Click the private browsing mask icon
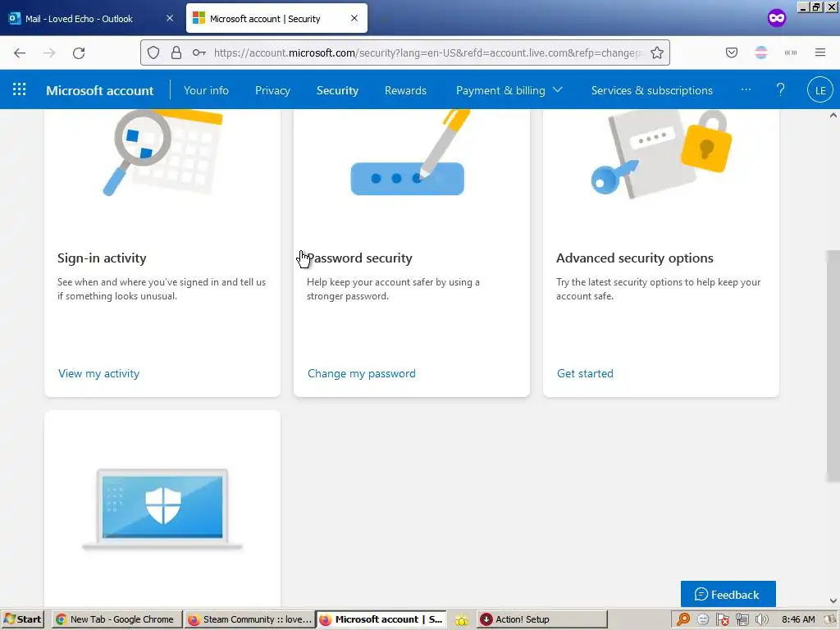Image resolution: width=840 pixels, height=630 pixels. (776, 18)
